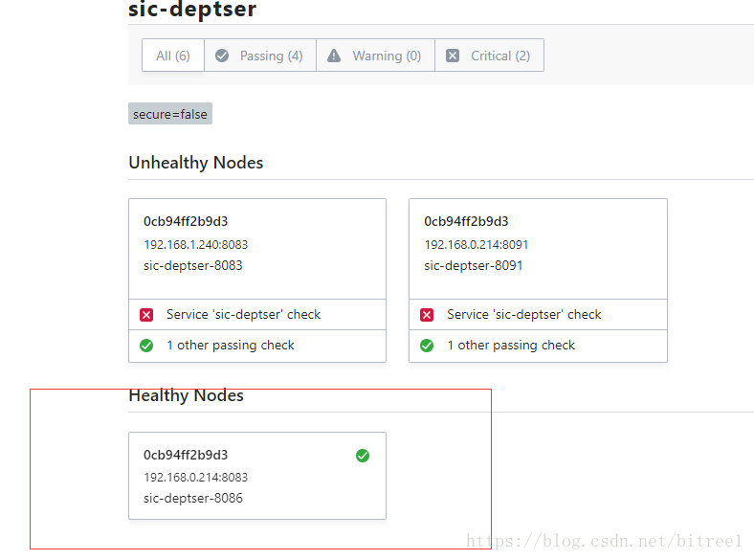The width and height of the screenshot is (754, 560).
Task: Click red failed icon for sic-deptser-8091 check
Action: point(427,315)
